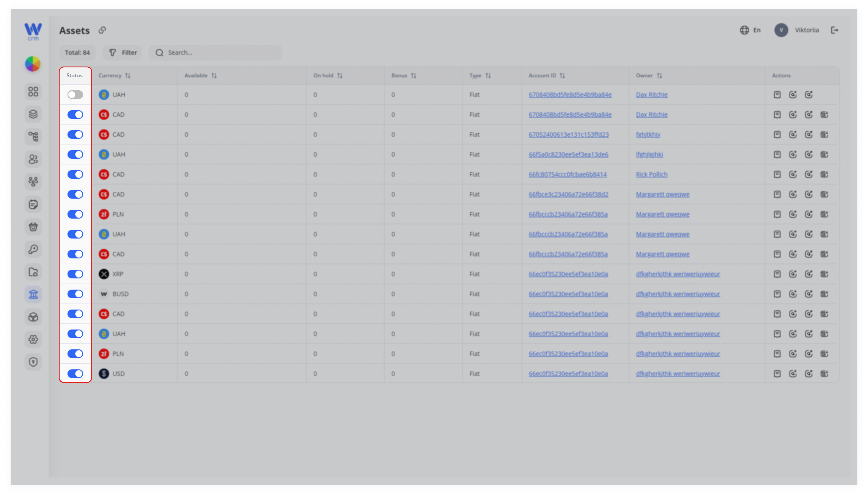
Task: Open the users sidebar icon
Action: pos(33,159)
